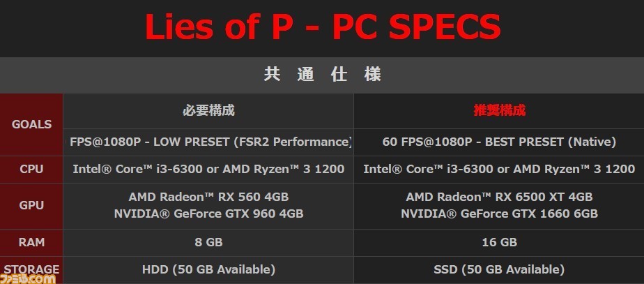
Task: Select the GOALS row label
Action: pos(31,124)
